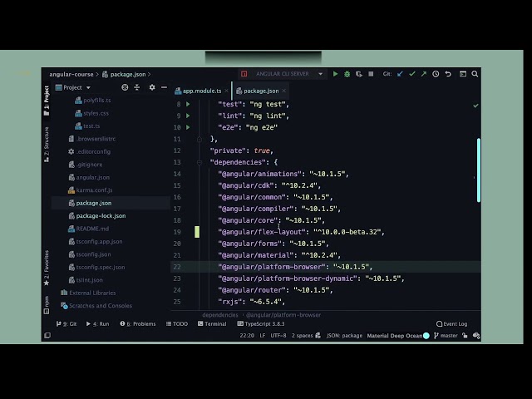The image size is (532, 399).
Task: Close the package.json tab
Action: [x=284, y=91]
